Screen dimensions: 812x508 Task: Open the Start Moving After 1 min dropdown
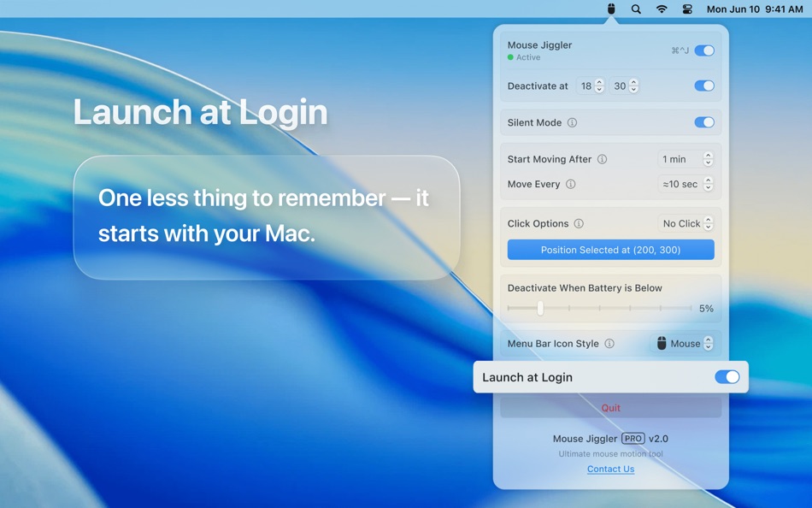(685, 159)
